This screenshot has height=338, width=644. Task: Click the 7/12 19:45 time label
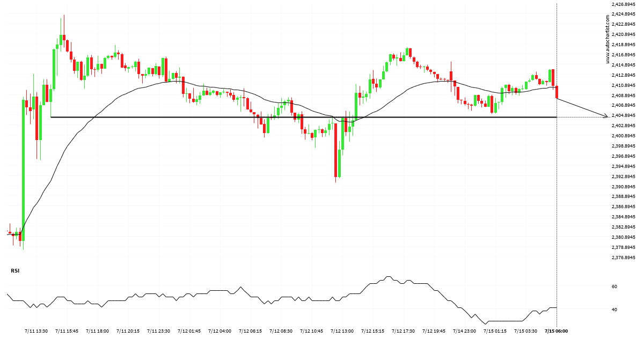(434, 331)
